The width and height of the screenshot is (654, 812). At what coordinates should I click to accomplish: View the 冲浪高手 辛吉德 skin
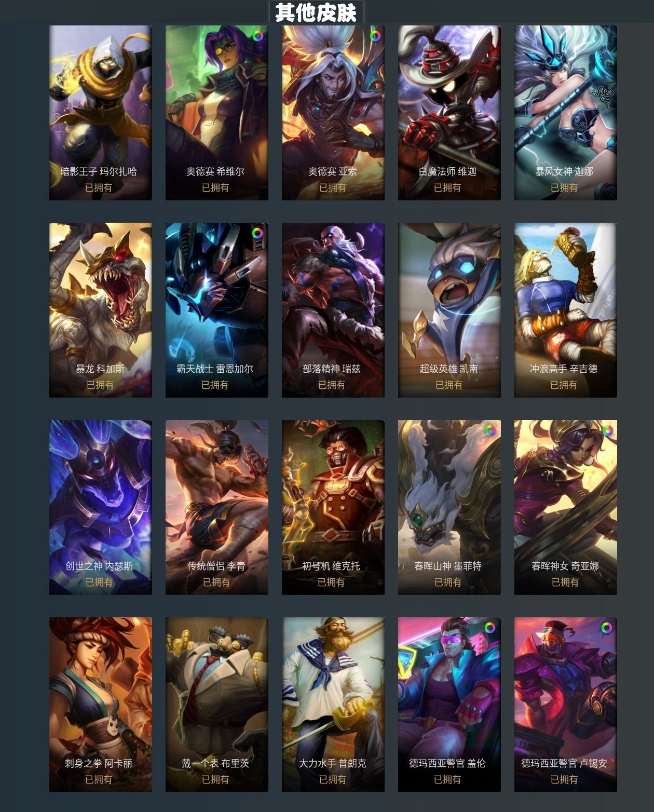[566, 310]
